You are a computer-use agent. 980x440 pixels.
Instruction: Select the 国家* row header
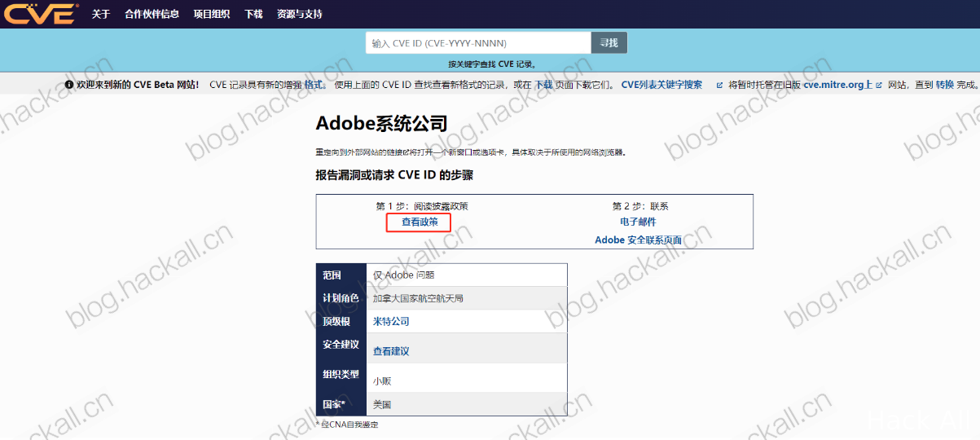[x=341, y=404]
